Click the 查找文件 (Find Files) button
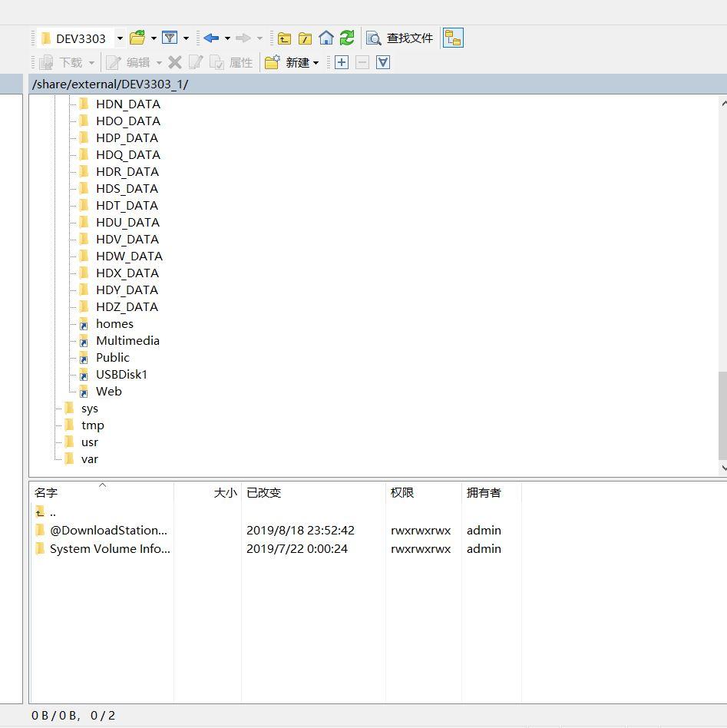The height and width of the screenshot is (728, 727). pyautogui.click(x=400, y=38)
